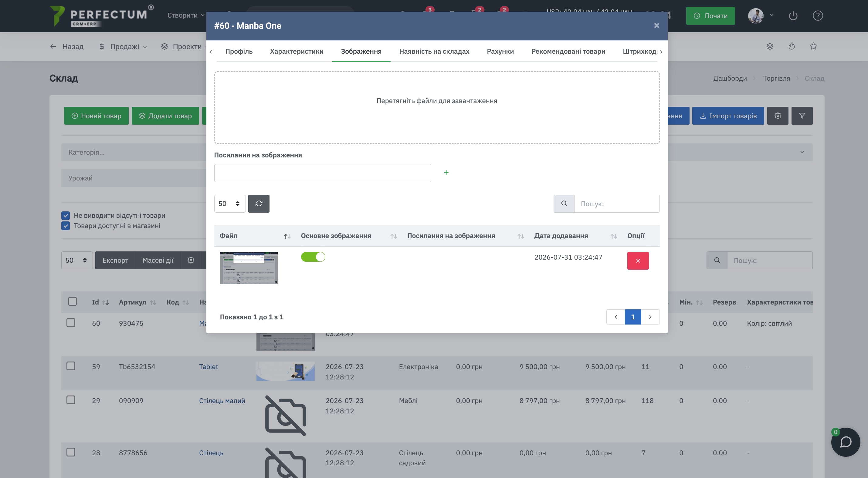Sort by Посилання на зображення column

[x=465, y=236]
